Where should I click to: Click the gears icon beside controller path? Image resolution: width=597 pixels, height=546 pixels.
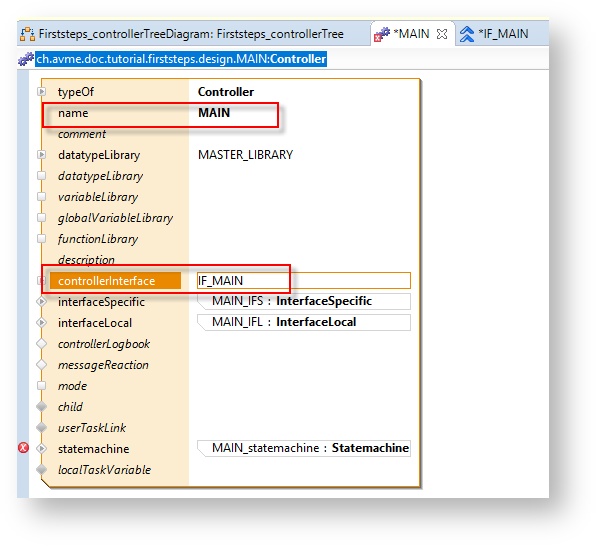[26, 59]
